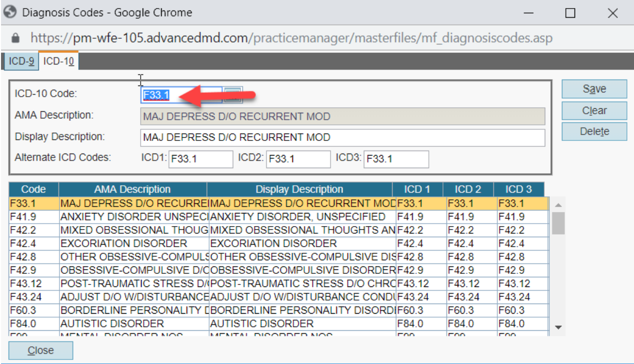The width and height of the screenshot is (634, 364).
Task: Click the scrollbar thumb in codes table
Action: pyautogui.click(x=558, y=223)
